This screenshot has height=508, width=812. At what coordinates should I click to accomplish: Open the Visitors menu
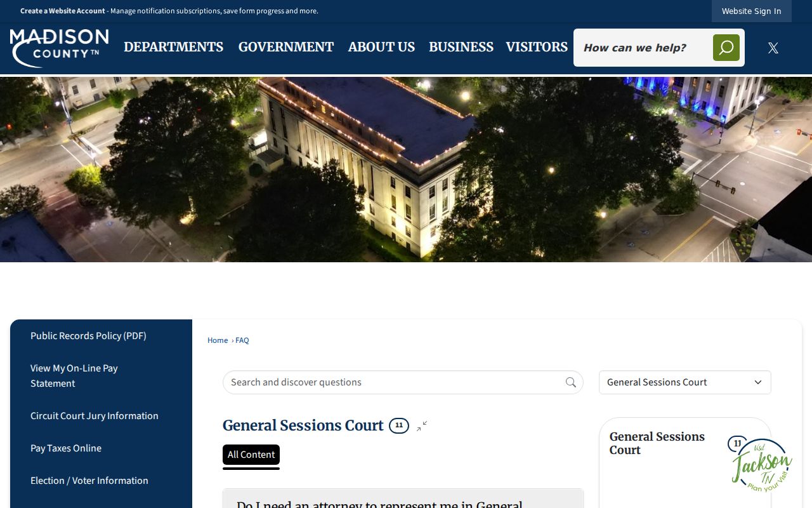(x=537, y=47)
